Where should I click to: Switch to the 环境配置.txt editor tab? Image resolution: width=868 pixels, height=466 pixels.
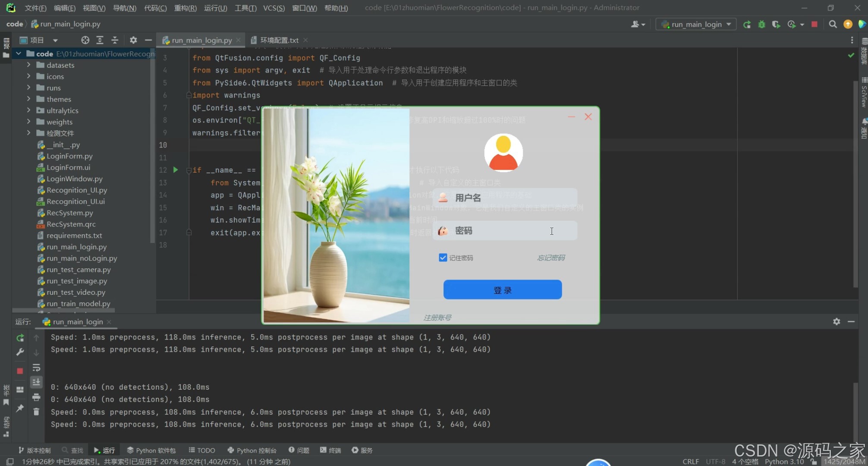tap(279, 40)
